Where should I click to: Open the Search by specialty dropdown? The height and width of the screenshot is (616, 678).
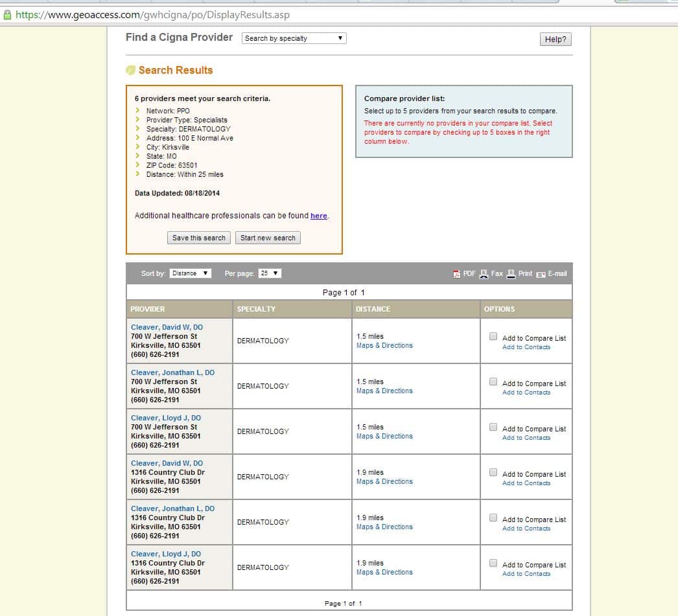pos(294,38)
